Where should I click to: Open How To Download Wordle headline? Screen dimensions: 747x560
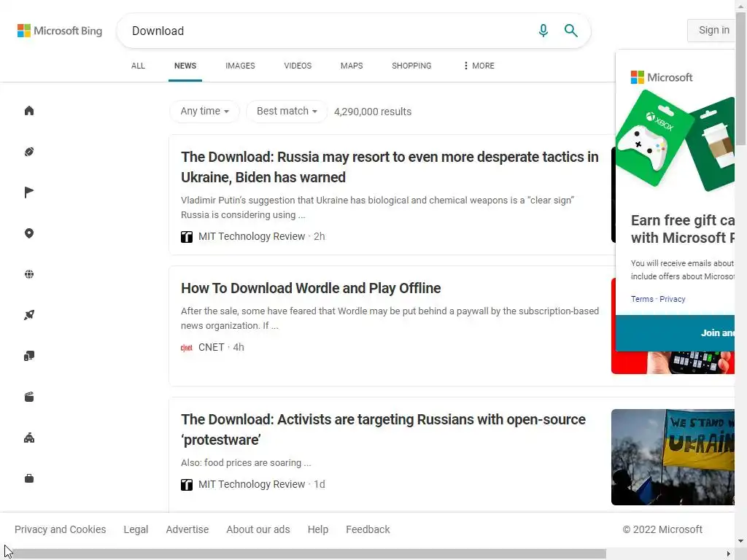click(x=311, y=289)
